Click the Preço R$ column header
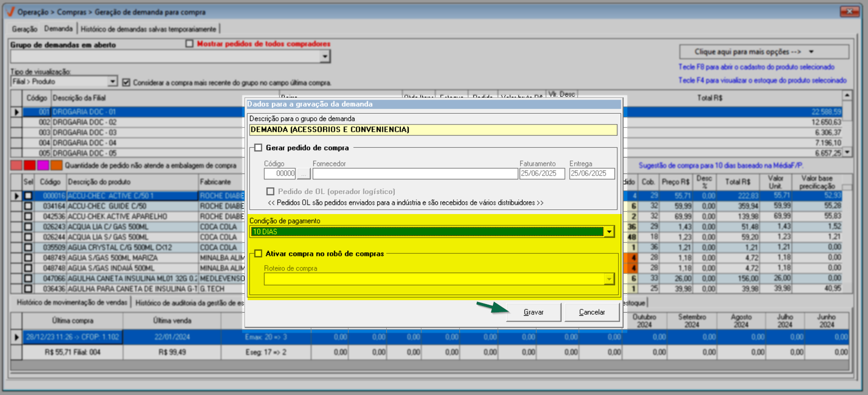 pyautogui.click(x=676, y=182)
